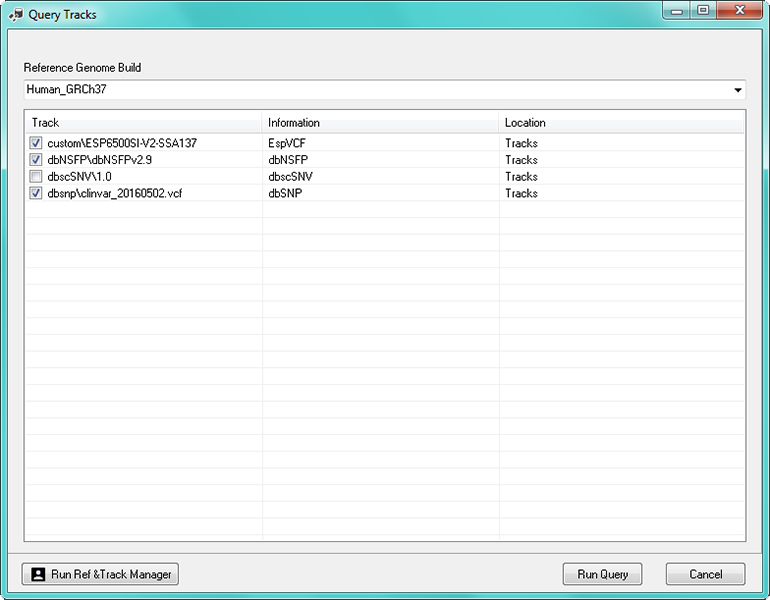Select the dbNSFP\dbNSFPv2.9 track name

tap(100, 160)
